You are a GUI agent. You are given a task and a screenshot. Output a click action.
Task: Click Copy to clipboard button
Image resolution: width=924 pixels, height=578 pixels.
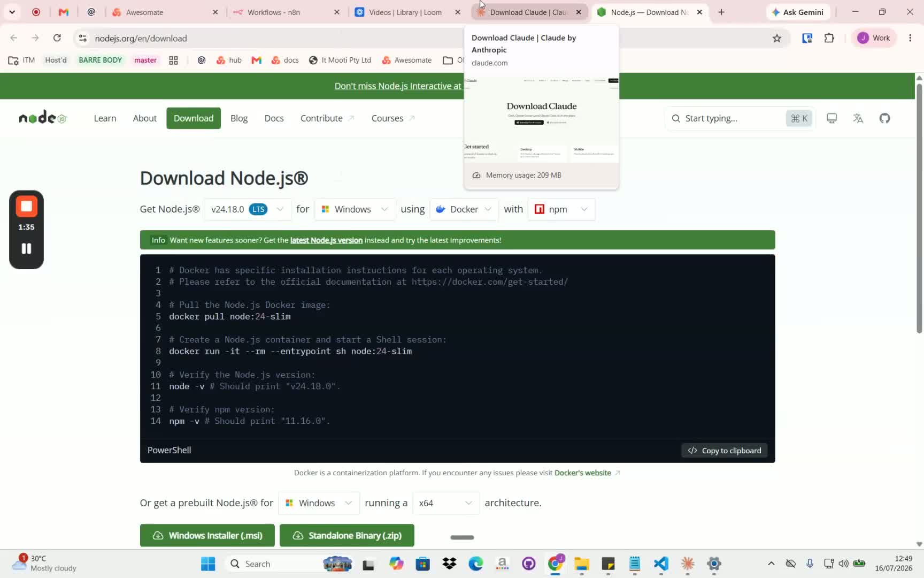(x=725, y=451)
